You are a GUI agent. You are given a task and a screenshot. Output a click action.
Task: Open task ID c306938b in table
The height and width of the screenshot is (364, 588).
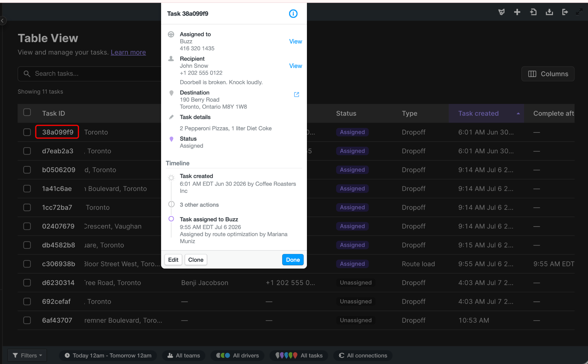coord(59,264)
